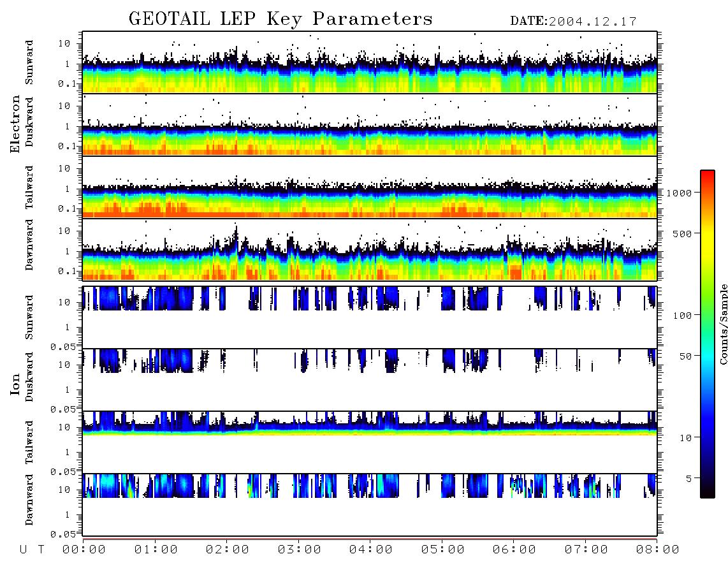Screen dimensions: 728x561
Task: Pick the 5 color bar tick label
Action: (x=689, y=478)
